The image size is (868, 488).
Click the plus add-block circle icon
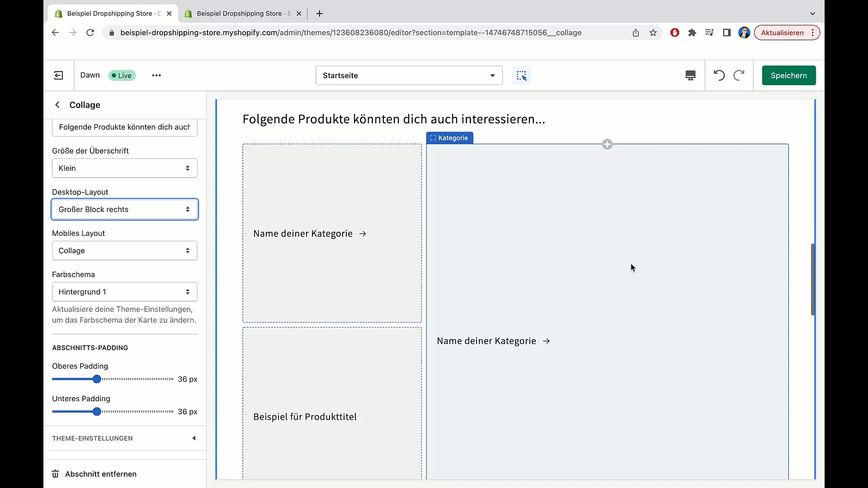[607, 145]
